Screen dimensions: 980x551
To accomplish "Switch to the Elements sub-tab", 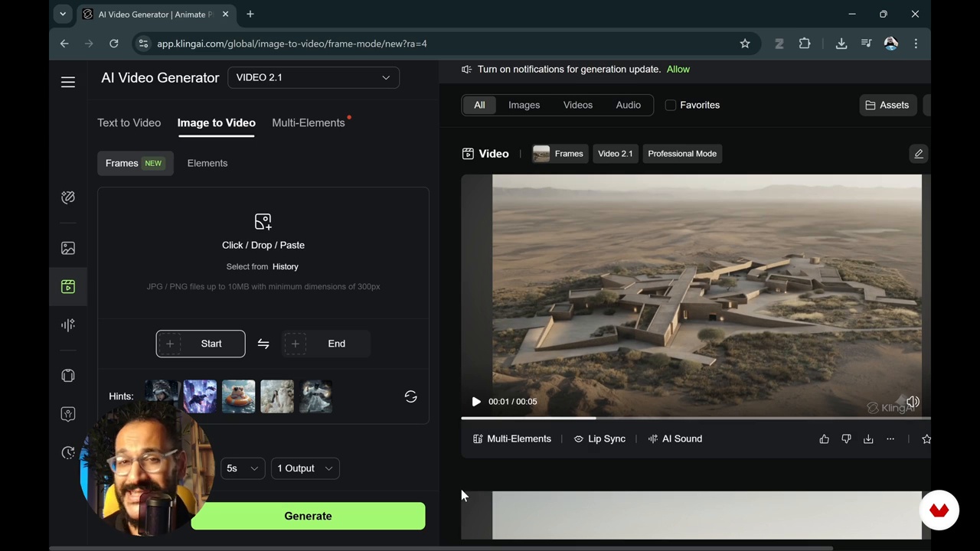I will (207, 163).
